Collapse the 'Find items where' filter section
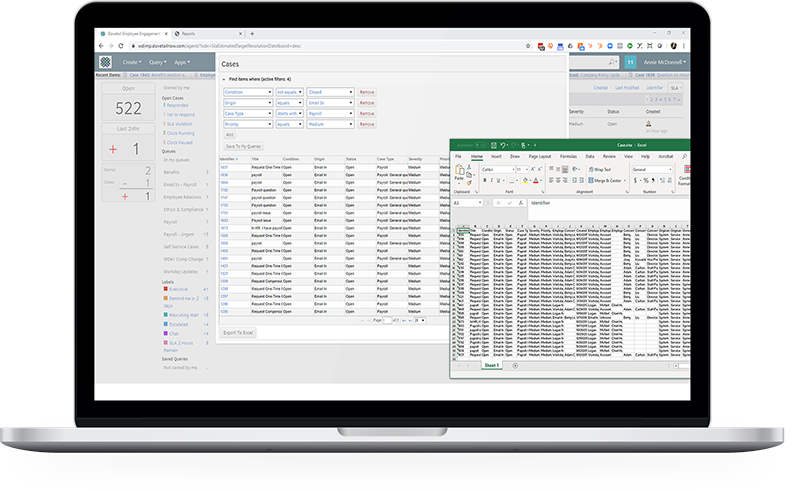Image resolution: width=800 pixels, height=491 pixels. point(223,80)
